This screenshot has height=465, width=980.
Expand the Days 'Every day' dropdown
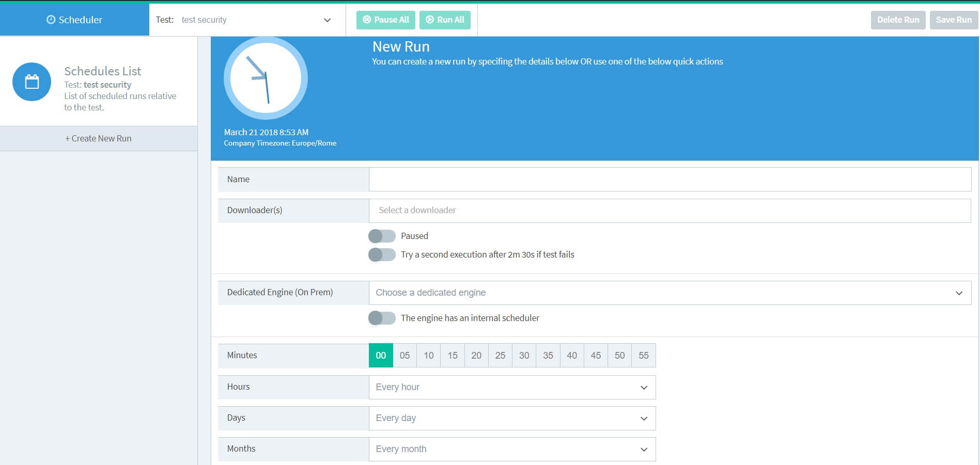(512, 418)
